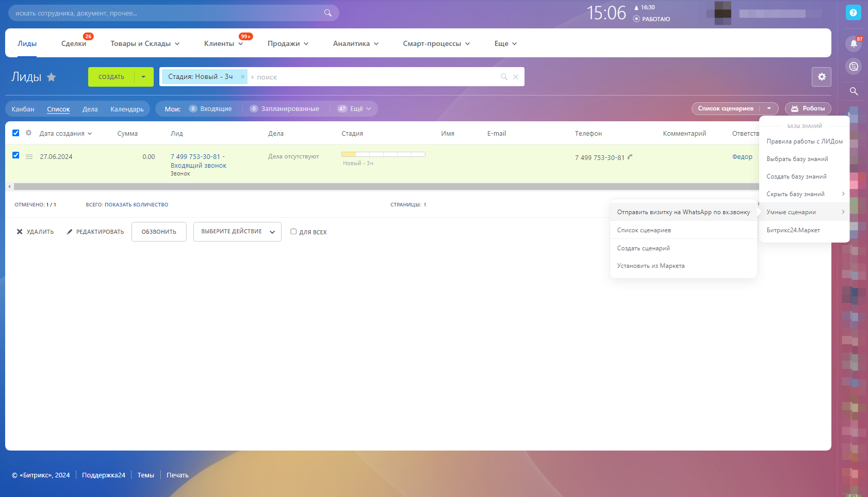Click the row actions hamburger icon

[29, 157]
